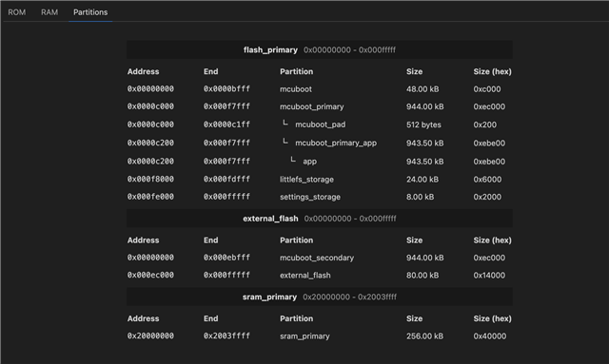Select the mcuboot_primary partition entry
The image size is (609, 364).
[320, 106]
